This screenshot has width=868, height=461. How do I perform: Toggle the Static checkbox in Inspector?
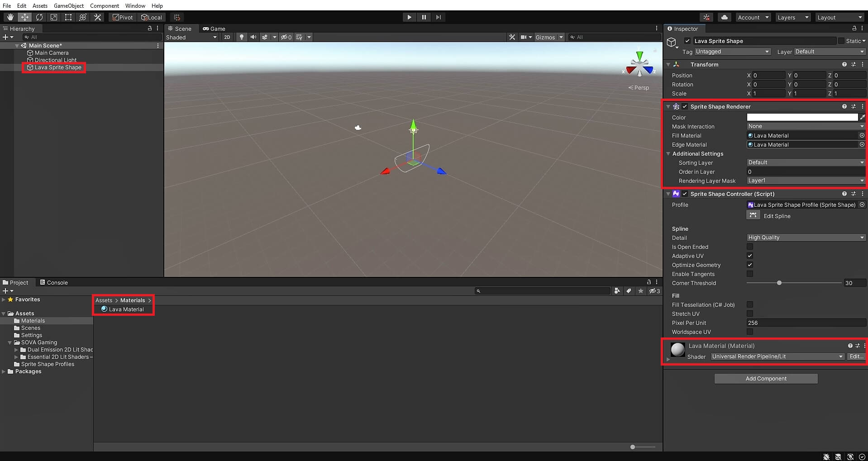coord(841,41)
